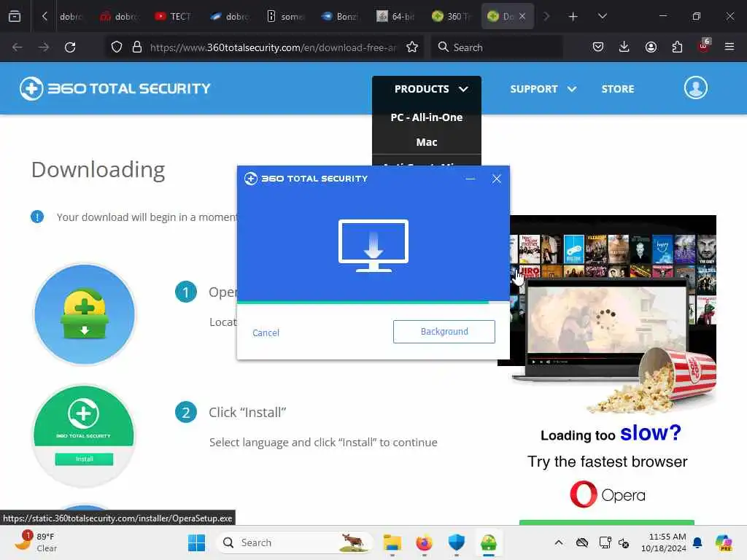
Task: Click the Firefox back arrow button
Action: pos(18,47)
